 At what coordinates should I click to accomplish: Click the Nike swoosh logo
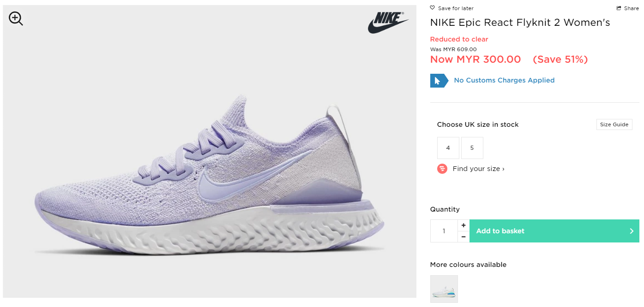(388, 23)
